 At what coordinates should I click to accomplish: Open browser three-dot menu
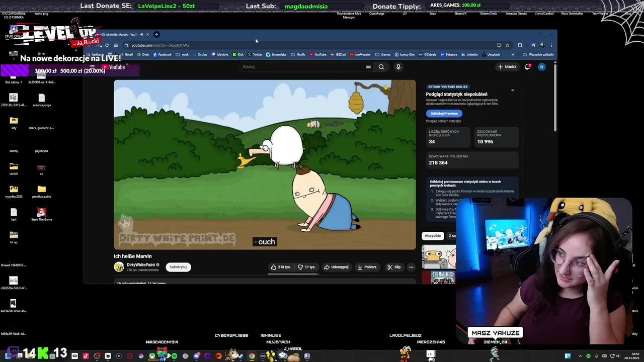click(551, 45)
